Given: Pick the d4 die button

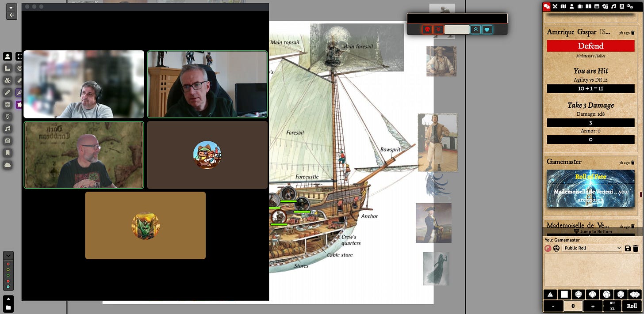Looking at the screenshot, I should tap(550, 295).
